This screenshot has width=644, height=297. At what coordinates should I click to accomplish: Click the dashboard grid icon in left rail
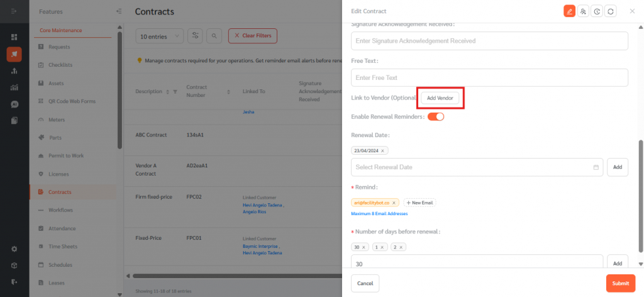pos(14,37)
